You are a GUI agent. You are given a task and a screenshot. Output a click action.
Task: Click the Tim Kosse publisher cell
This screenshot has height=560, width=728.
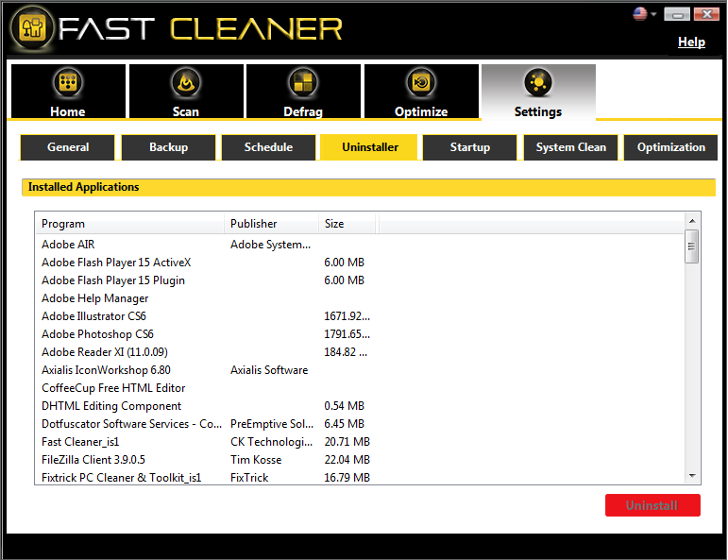(x=256, y=460)
